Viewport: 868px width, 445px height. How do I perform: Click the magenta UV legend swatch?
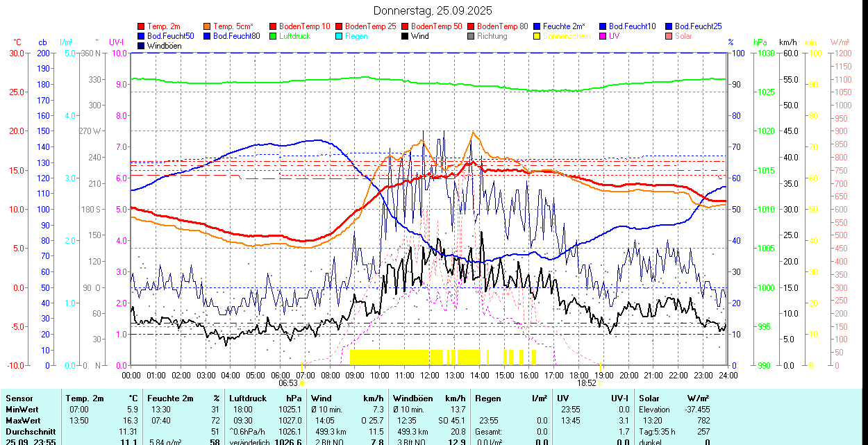tap(603, 36)
